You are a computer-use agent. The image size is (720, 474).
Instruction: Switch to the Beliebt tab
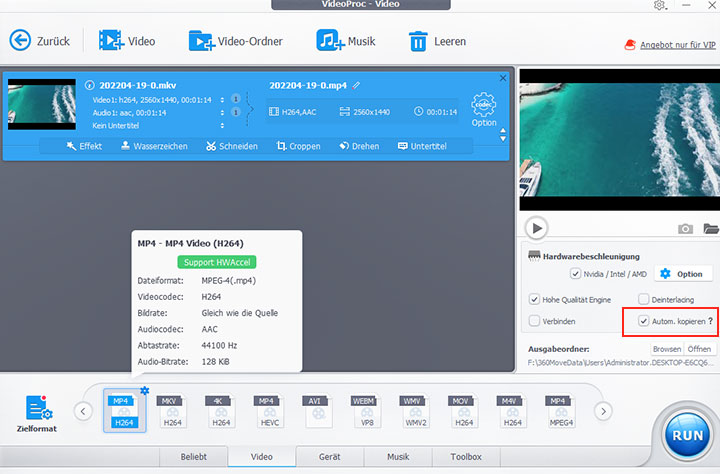(x=193, y=457)
